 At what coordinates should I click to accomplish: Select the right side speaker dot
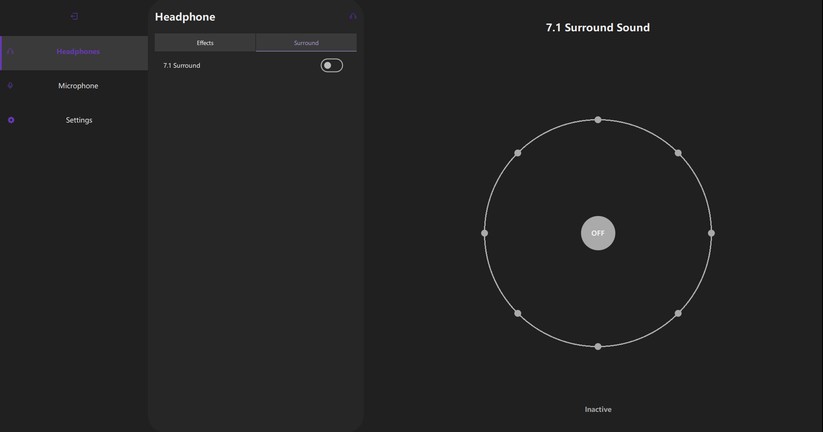pos(711,233)
